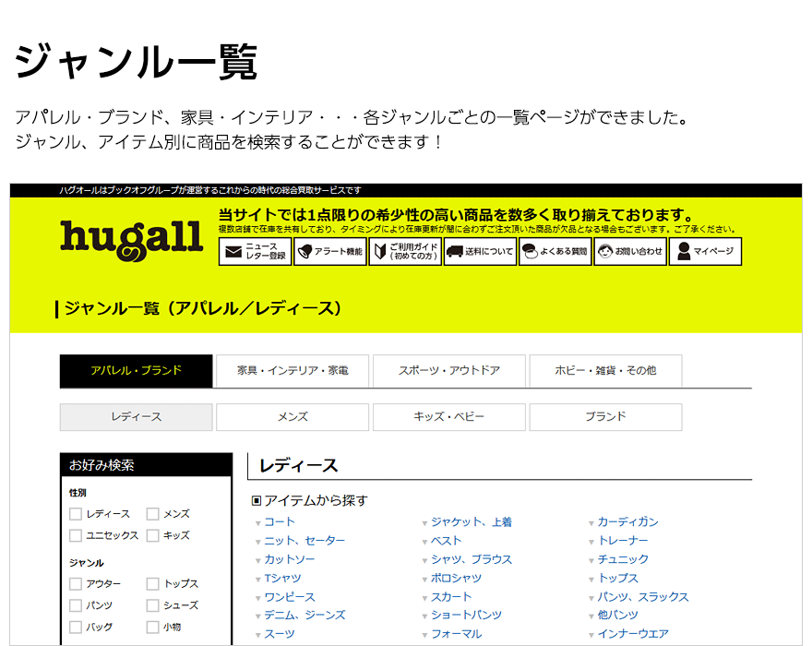
Task: Click the megaphone icon for アラート機能
Action: [x=305, y=251]
